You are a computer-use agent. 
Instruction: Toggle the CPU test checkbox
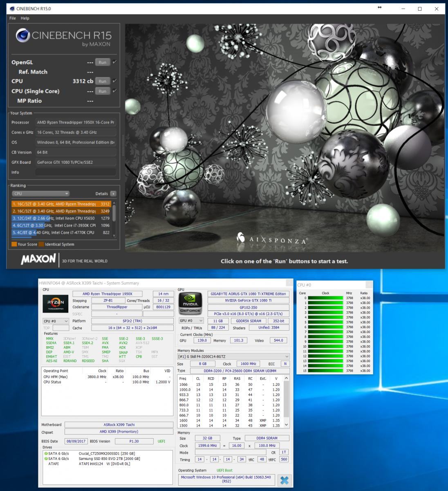[x=114, y=81]
